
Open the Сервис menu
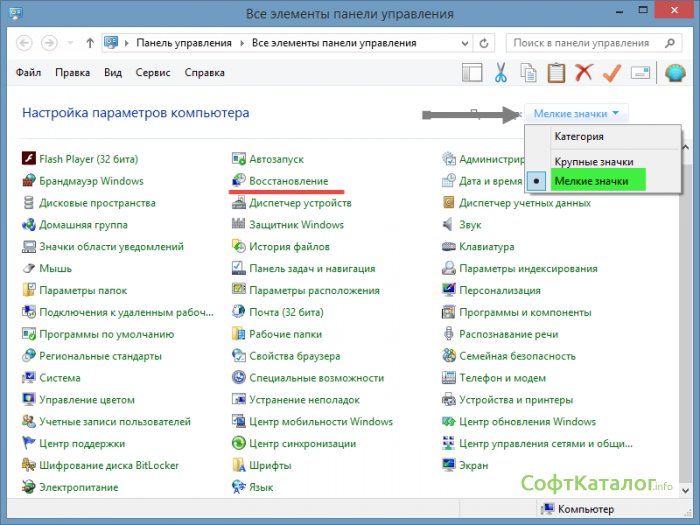[153, 73]
